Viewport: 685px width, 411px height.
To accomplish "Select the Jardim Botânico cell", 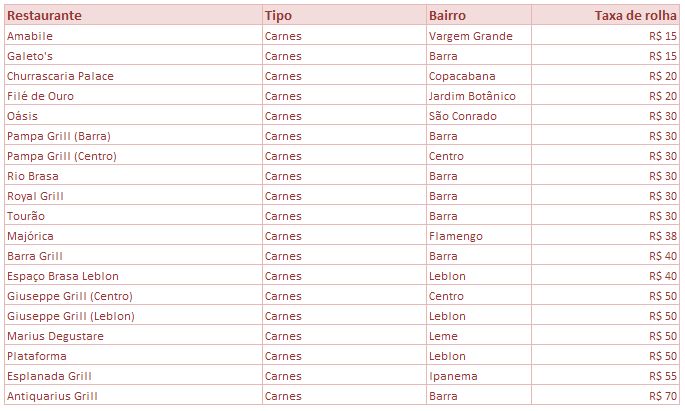I will coord(479,96).
